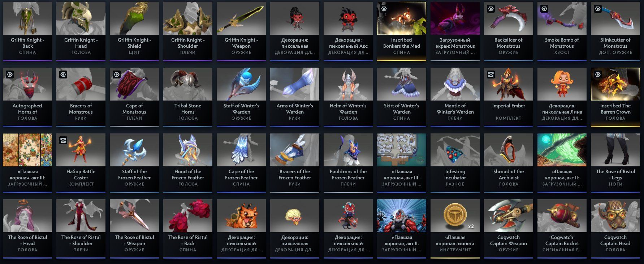This screenshot has height=264, width=644.
Task: Click gem socket icon on Smoke Bomb of Monstrous
Action: (x=544, y=9)
